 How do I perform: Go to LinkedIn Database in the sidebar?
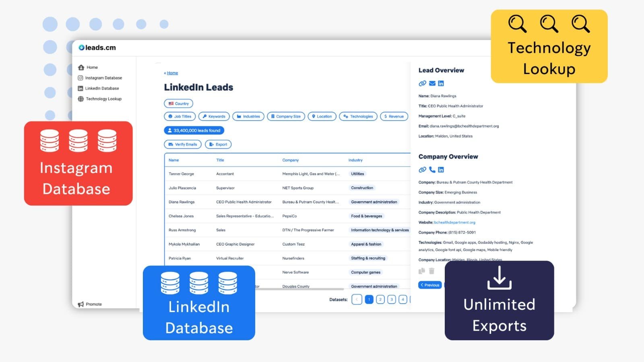pos(101,88)
